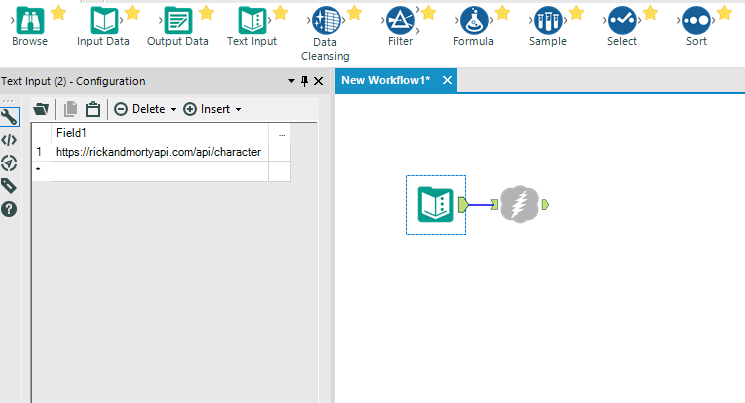The width and height of the screenshot is (745, 403).
Task: Unfavorite the Input Data tool star
Action: pyautogui.click(x=133, y=13)
